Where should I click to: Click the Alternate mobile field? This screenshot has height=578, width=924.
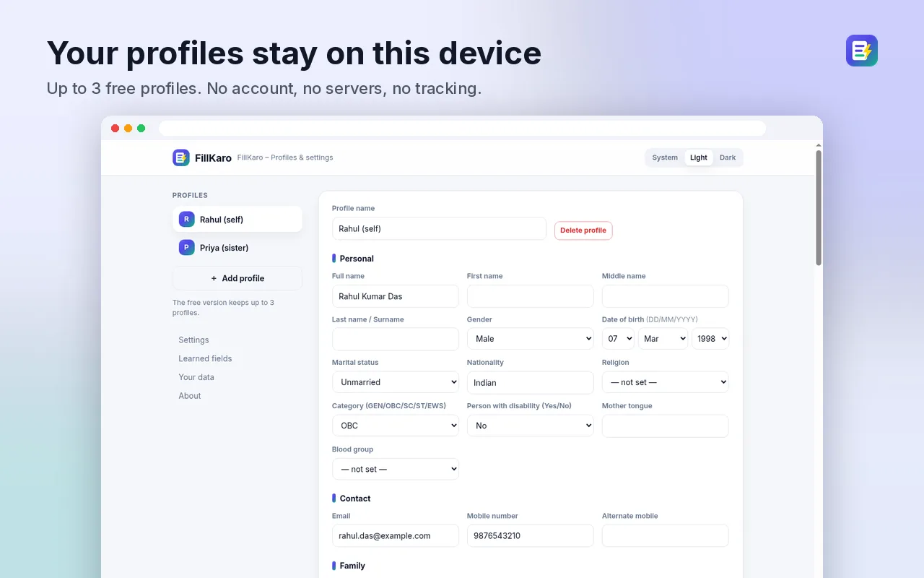[666, 535]
